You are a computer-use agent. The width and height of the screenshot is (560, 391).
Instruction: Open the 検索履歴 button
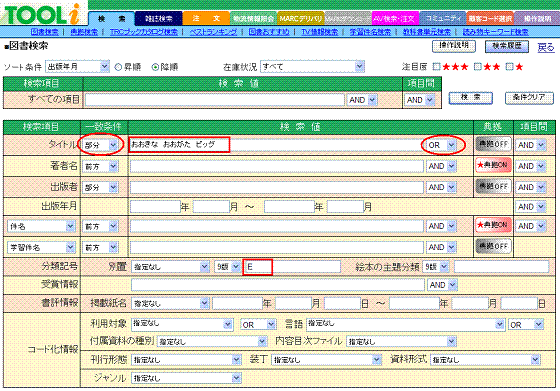(506, 46)
